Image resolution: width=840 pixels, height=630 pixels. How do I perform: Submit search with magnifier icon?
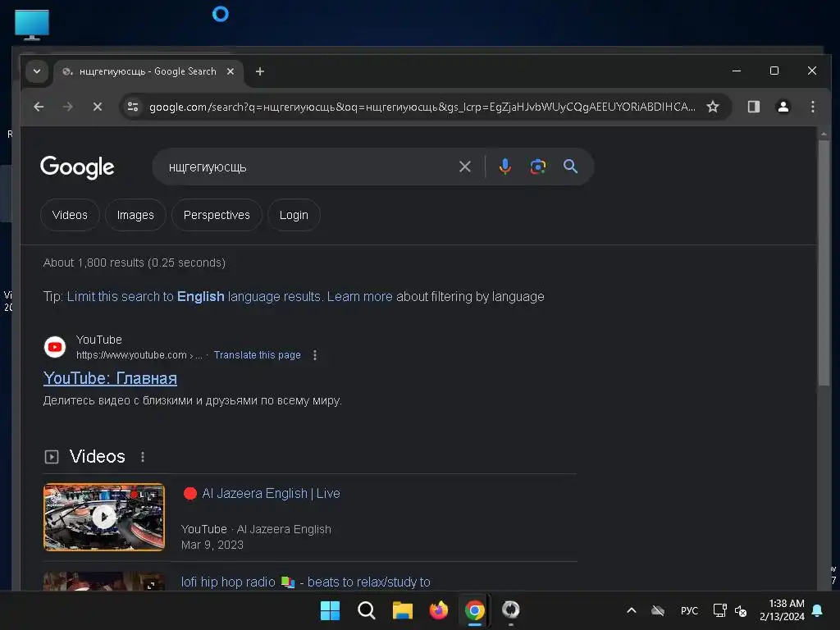coord(571,167)
